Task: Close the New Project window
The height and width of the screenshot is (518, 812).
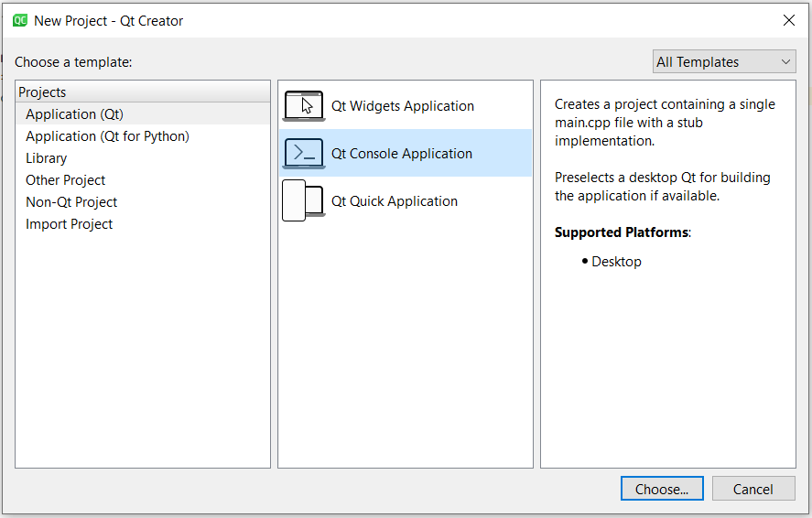Action: coord(788,20)
